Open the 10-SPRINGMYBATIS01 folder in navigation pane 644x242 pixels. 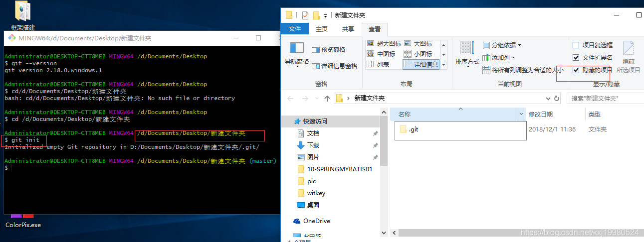(x=335, y=169)
